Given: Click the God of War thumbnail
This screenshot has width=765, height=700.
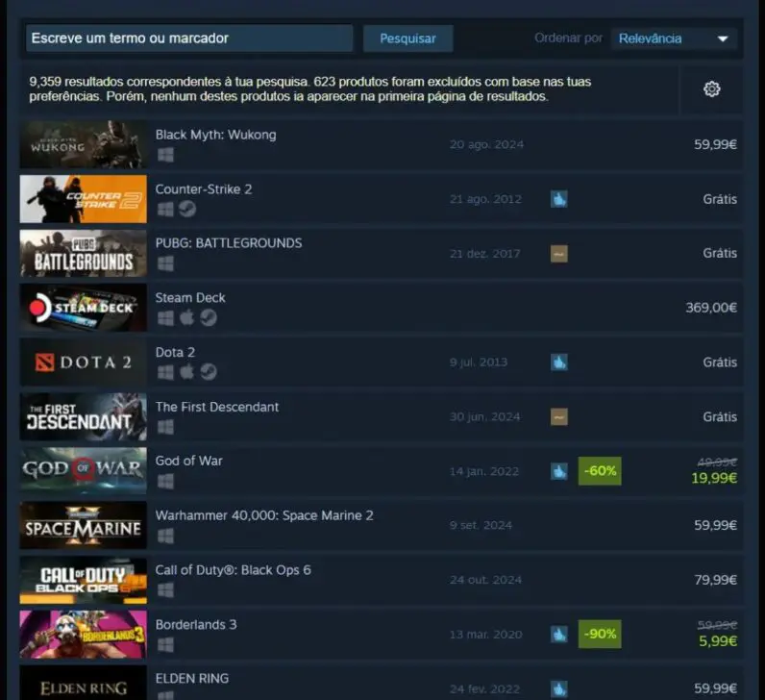Looking at the screenshot, I should click(x=83, y=471).
